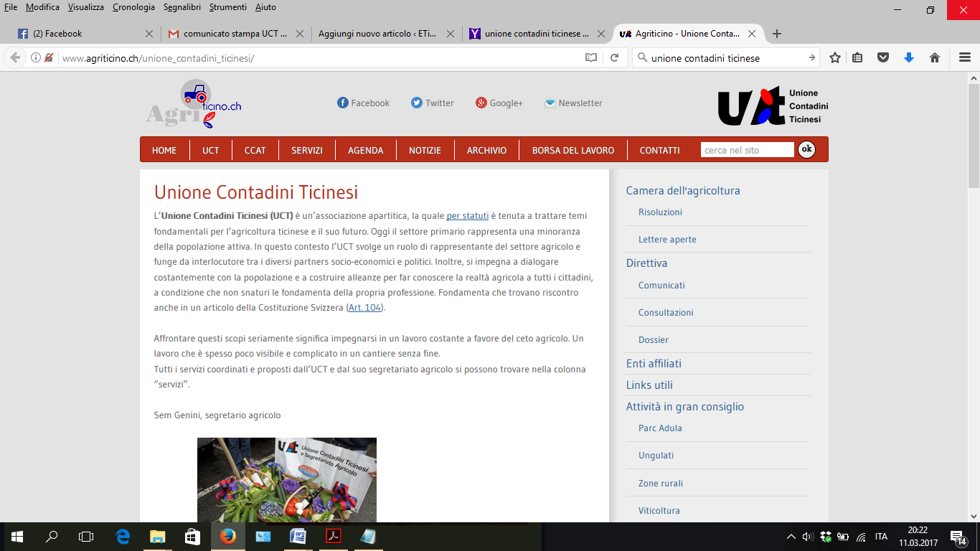The image size is (980, 551).
Task: Open site identity info icon in the address bar
Action: click(36, 58)
